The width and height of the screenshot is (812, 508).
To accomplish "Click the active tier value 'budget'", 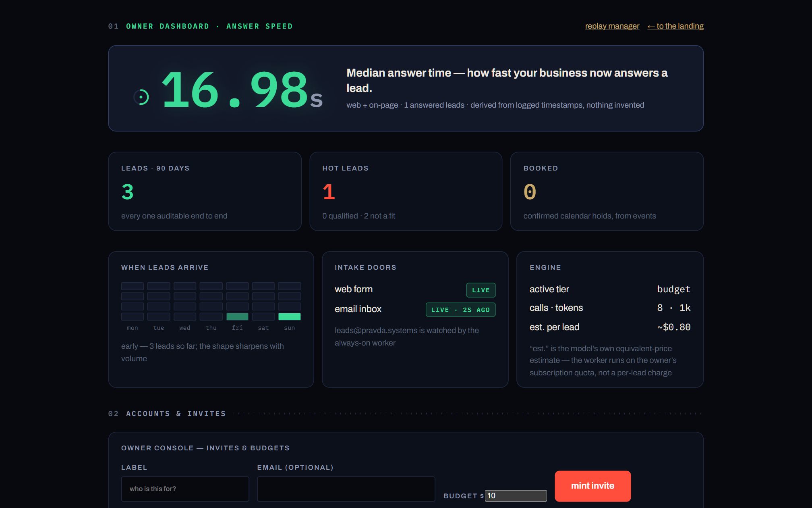I will [x=673, y=289].
